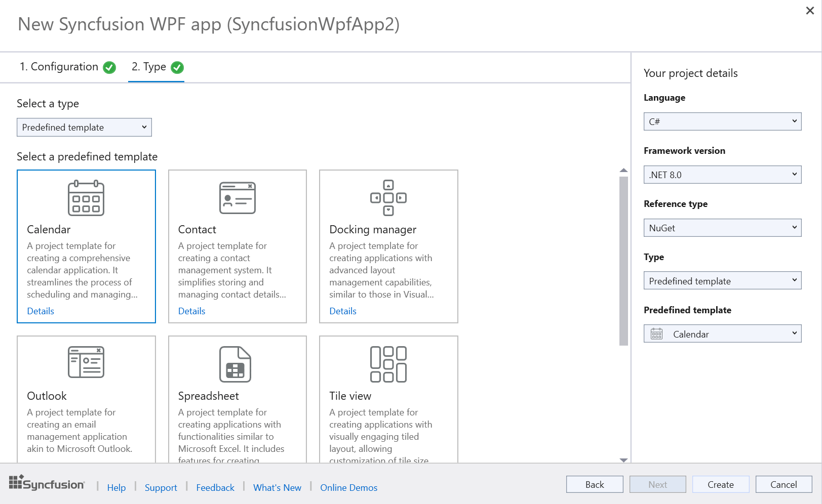Switch to the 2. Type tab

pyautogui.click(x=156, y=67)
